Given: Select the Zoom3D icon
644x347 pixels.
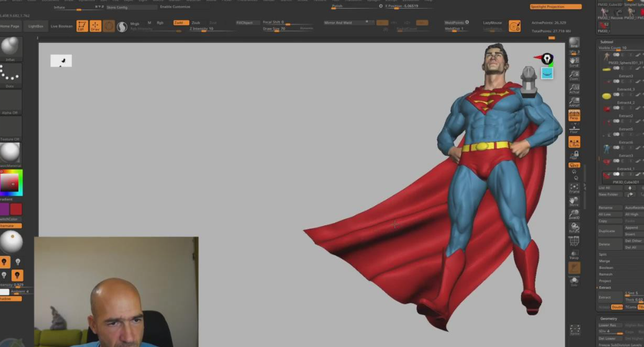Looking at the screenshot, I should pyautogui.click(x=574, y=214).
